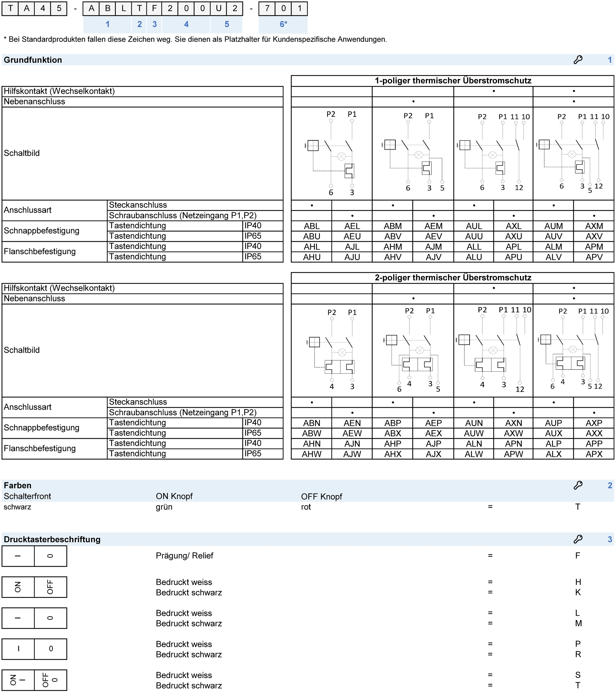Select table cell APV
This screenshot has width=616, height=692.
point(594,257)
